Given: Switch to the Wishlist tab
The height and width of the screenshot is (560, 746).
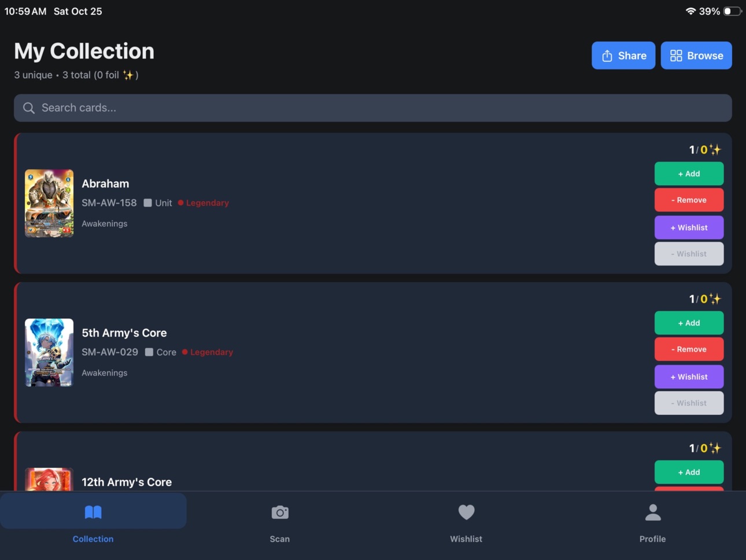Looking at the screenshot, I should [466, 524].
